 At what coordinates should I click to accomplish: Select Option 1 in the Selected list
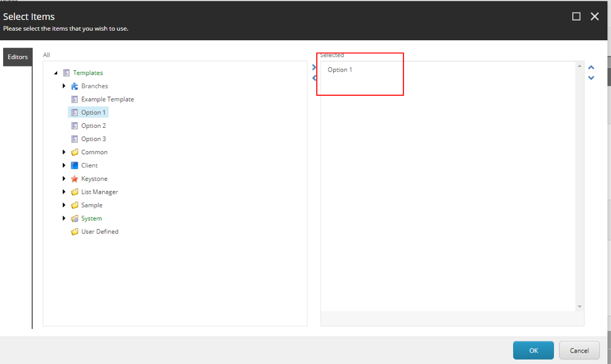tap(340, 70)
